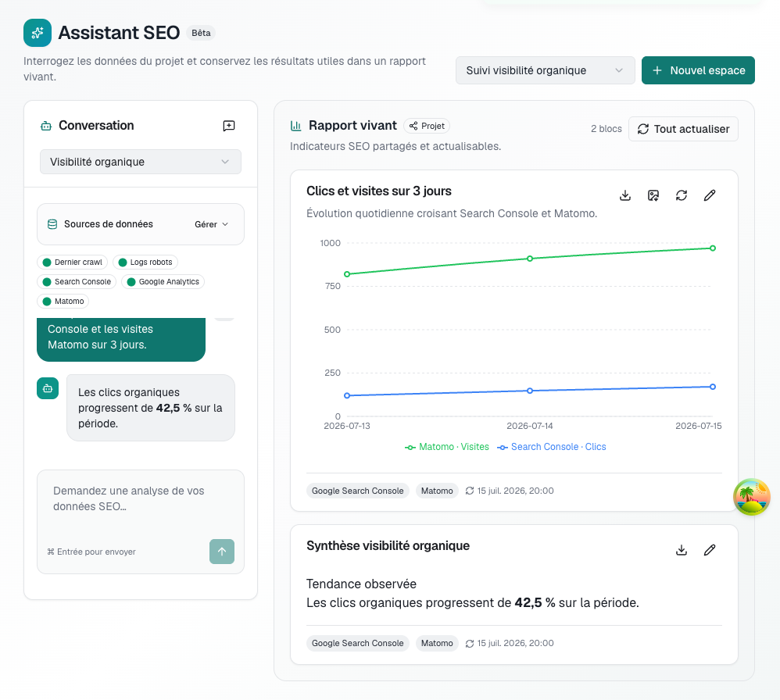Click the blue Clics point for 2026-07-13
This screenshot has width=780, height=700.
point(347,396)
